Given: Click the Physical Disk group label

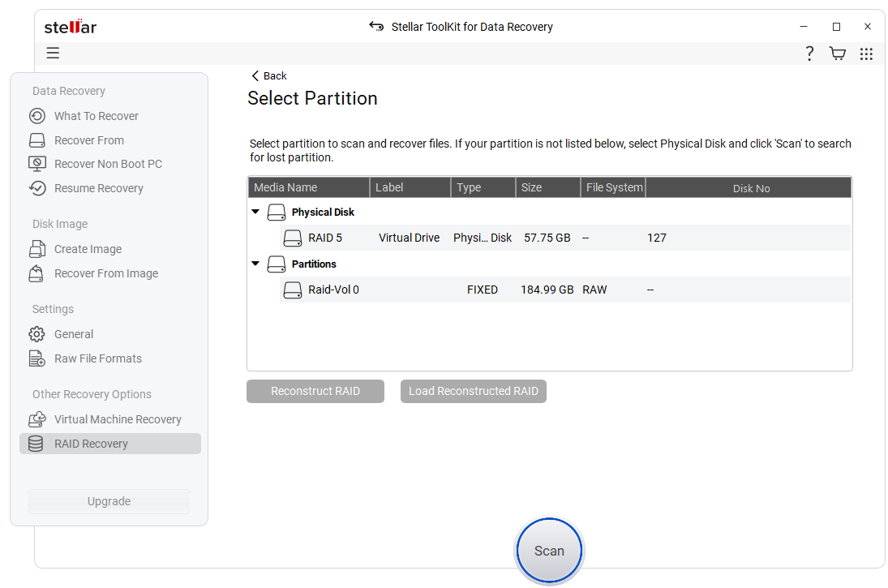Looking at the screenshot, I should point(323,212).
